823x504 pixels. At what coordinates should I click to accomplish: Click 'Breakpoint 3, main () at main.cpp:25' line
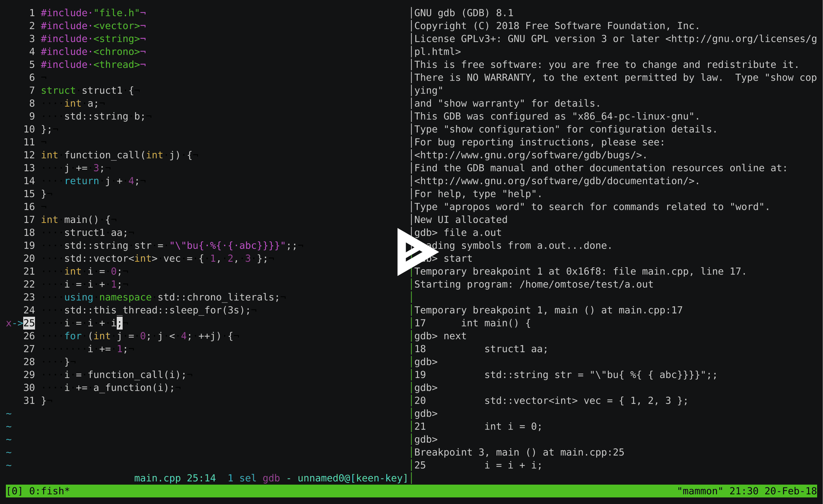point(519,452)
